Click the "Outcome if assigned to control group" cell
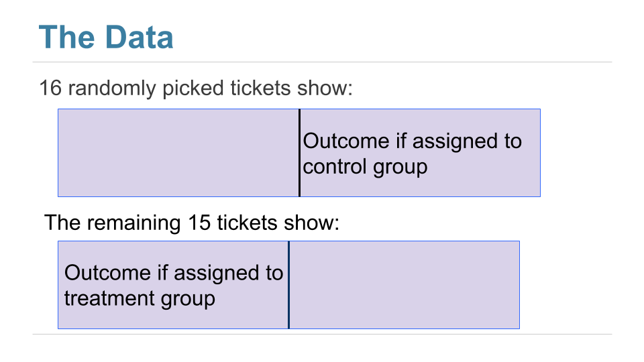This screenshot has height=362, width=644. (419, 153)
